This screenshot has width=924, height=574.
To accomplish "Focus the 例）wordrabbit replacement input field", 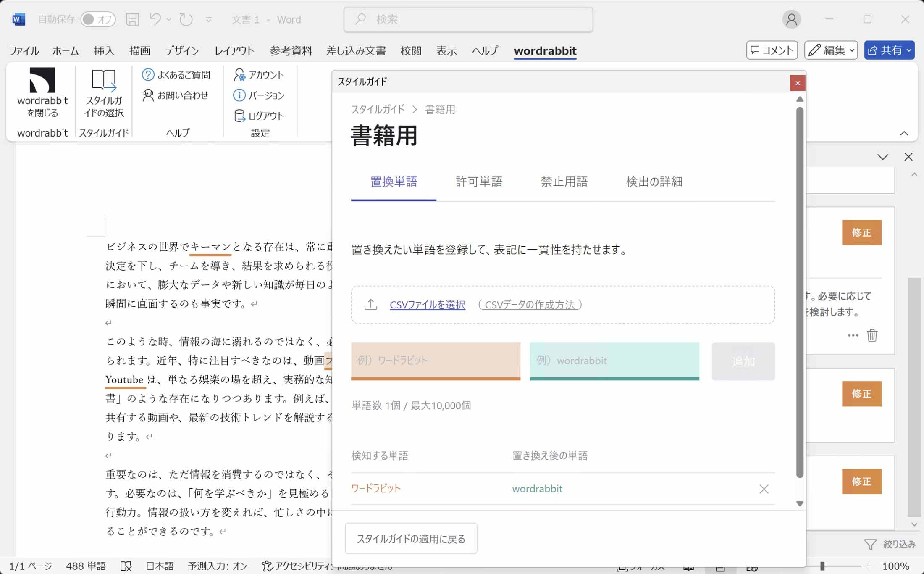I will tap(614, 361).
